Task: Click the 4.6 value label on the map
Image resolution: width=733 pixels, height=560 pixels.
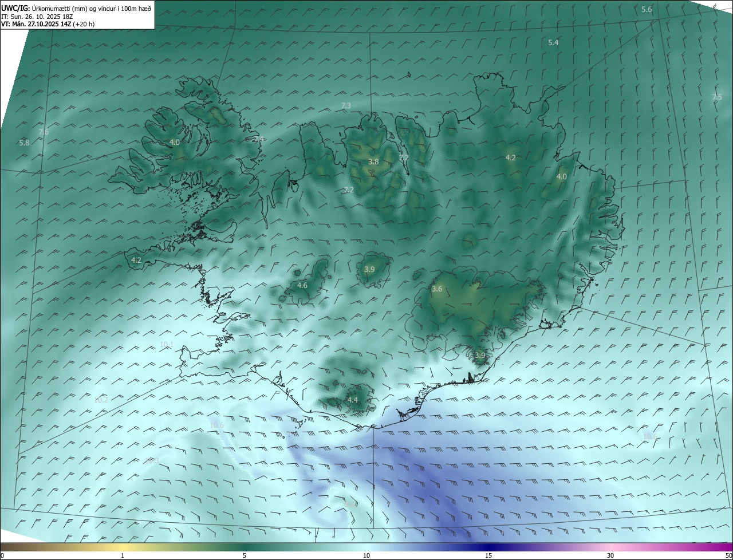Action: point(302,285)
